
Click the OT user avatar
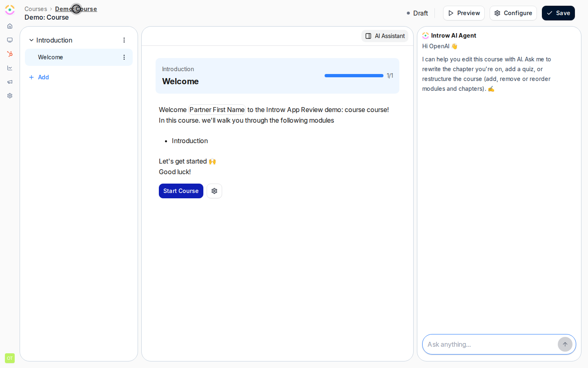[10, 358]
